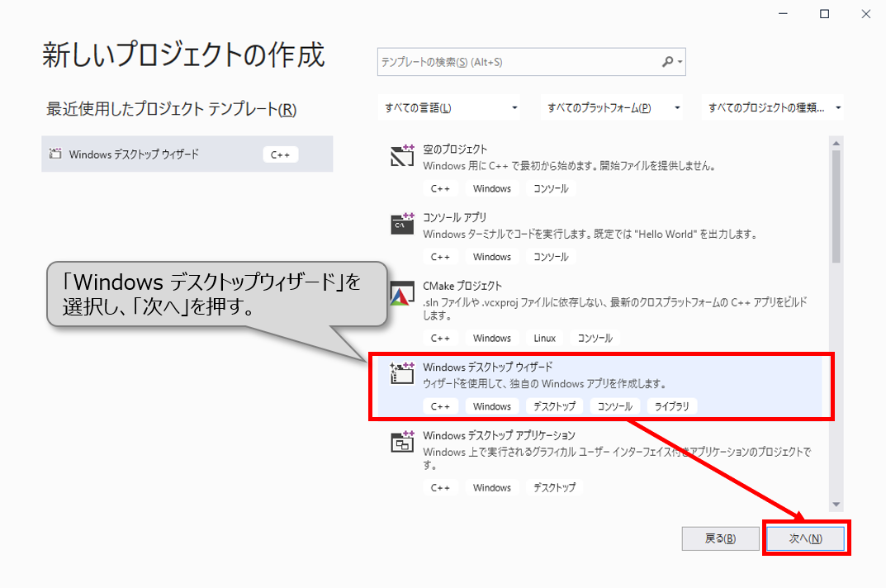Click the scrollbar down arrow
Screen dimensions: 886x588
[836, 505]
